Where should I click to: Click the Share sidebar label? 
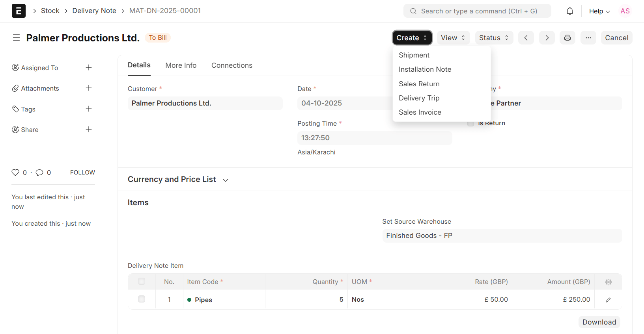coord(30,130)
